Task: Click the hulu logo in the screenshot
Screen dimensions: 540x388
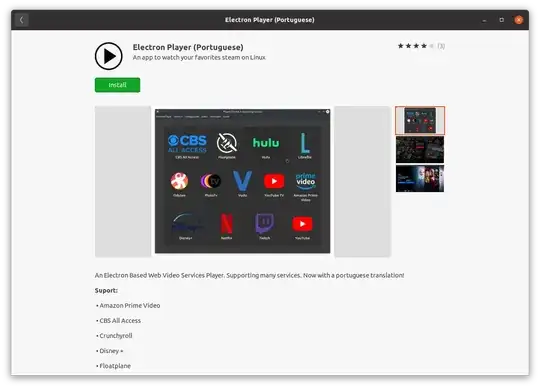Action: click(266, 143)
